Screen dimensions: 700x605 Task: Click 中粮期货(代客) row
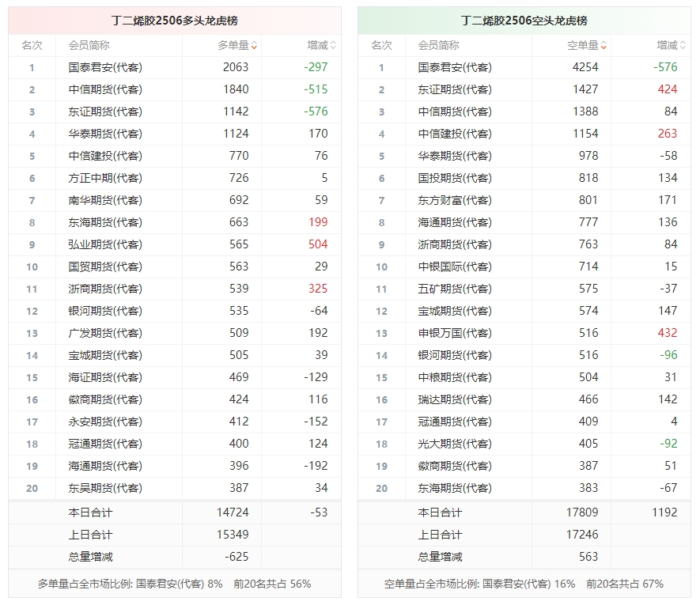pos(524,377)
